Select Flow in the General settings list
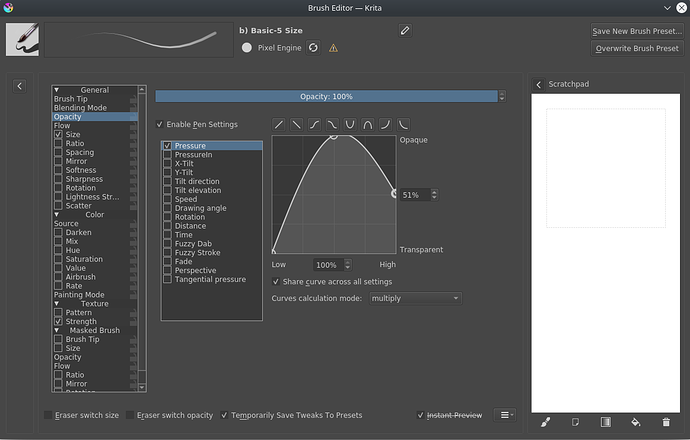The image size is (690, 440). (x=62, y=126)
